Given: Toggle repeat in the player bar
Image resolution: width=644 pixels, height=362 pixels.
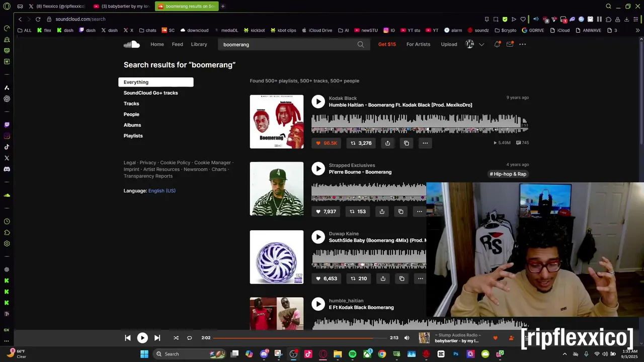Looking at the screenshot, I should [189, 338].
